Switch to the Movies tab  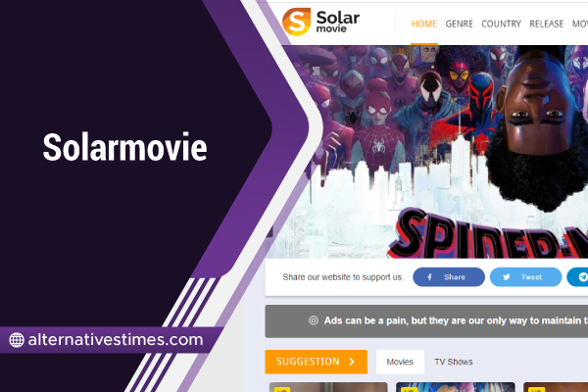tap(400, 362)
